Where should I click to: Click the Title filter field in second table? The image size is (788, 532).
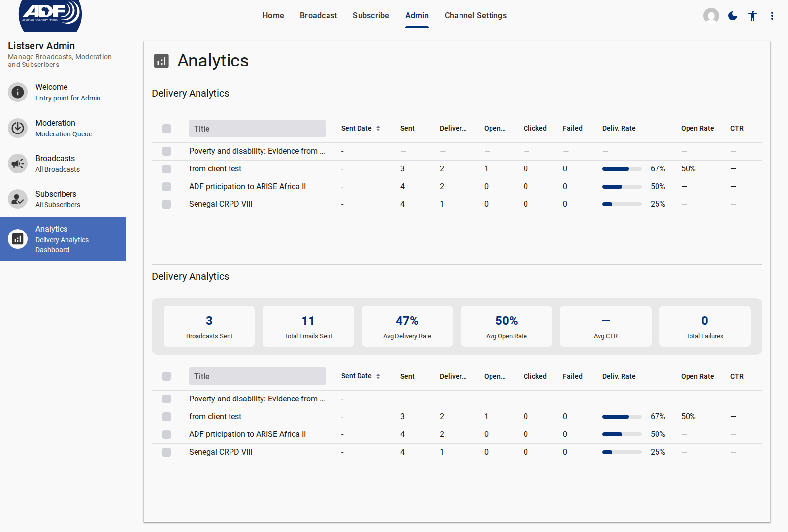coord(257,376)
